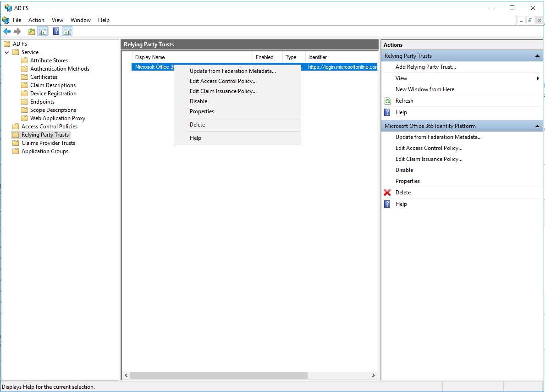Select Help in the context menu
545x392 pixels.
click(237, 138)
